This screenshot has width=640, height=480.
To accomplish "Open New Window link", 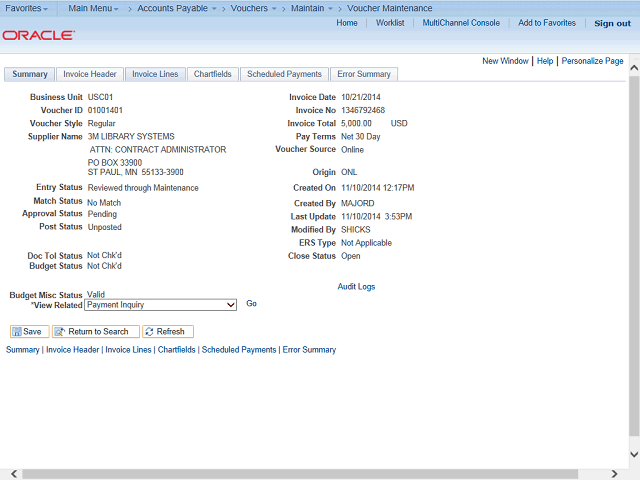I will (x=505, y=61).
